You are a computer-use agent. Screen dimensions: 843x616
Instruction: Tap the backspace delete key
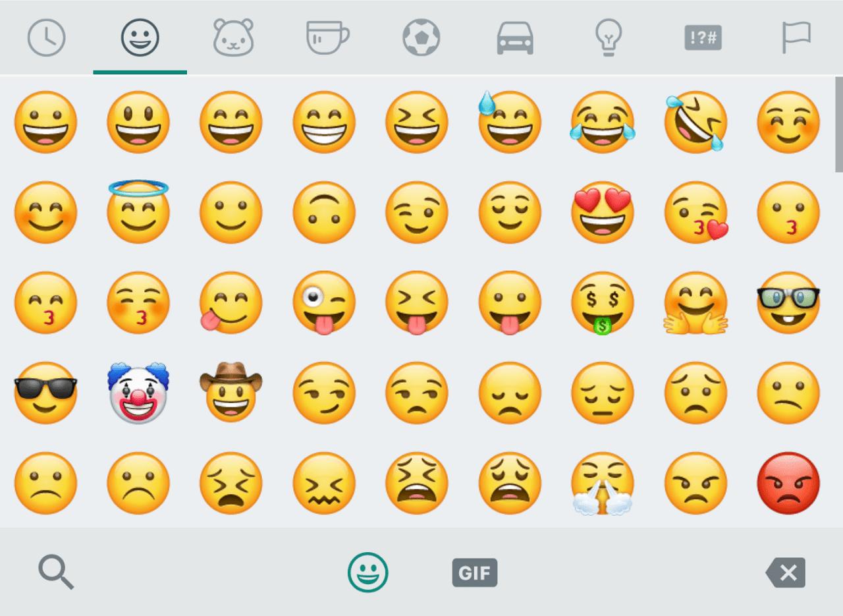click(786, 572)
